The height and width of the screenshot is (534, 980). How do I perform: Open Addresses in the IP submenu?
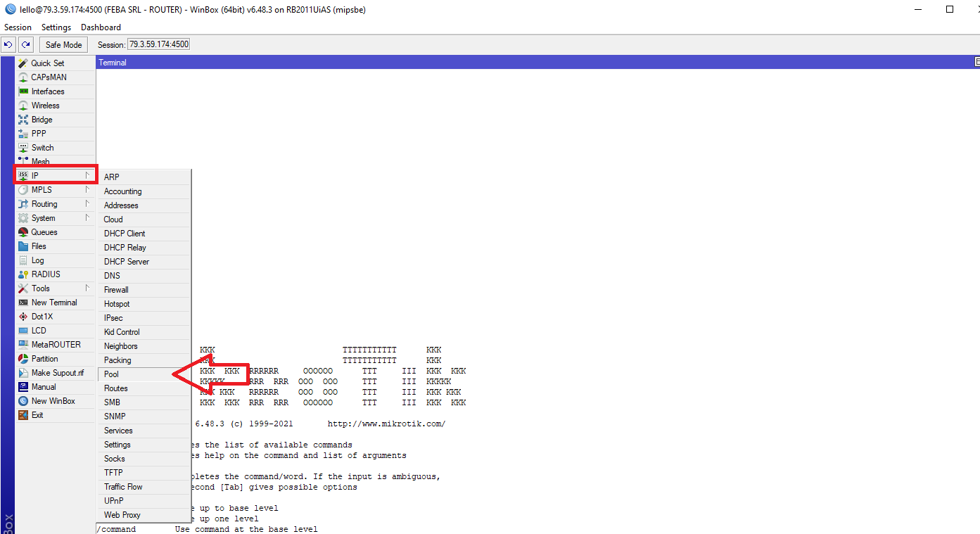coord(144,205)
